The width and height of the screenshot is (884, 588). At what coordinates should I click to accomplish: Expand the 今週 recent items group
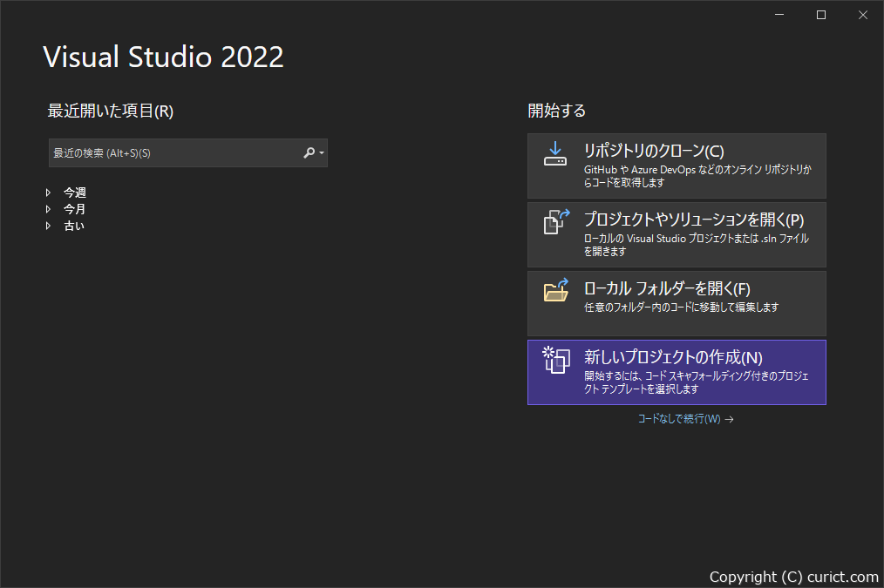click(x=50, y=192)
